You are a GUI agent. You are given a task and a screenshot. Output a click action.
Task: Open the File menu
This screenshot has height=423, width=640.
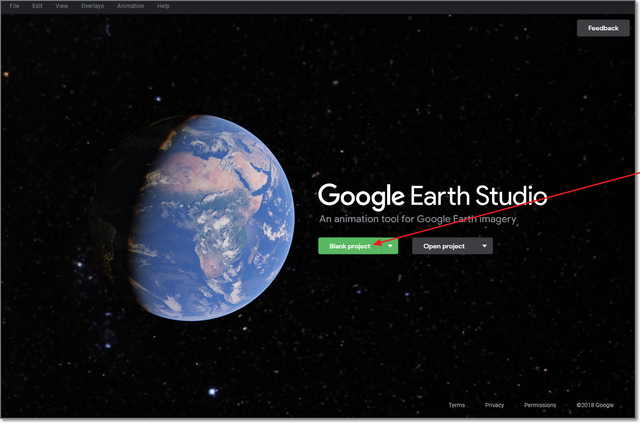pyautogui.click(x=14, y=6)
